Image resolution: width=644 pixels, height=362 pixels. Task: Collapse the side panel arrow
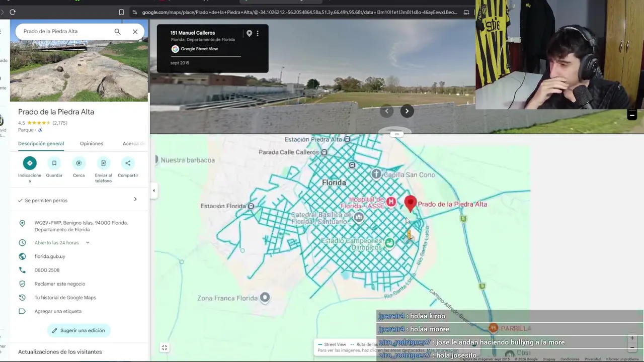click(154, 191)
